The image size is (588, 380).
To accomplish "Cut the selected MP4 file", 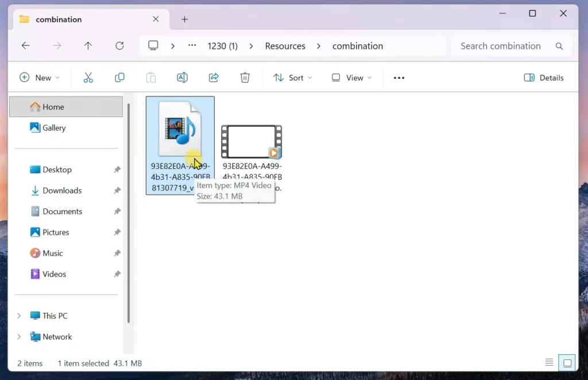I will click(88, 77).
